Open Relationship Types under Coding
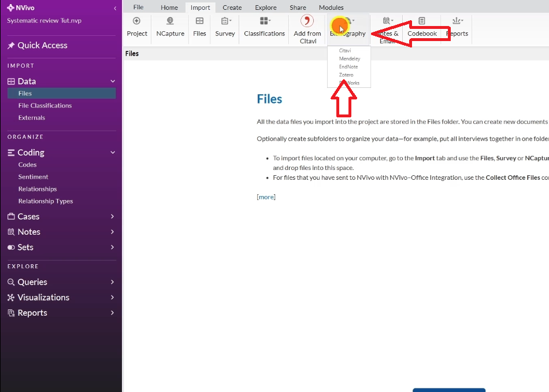Screen dimensions: 549x392 46,201
